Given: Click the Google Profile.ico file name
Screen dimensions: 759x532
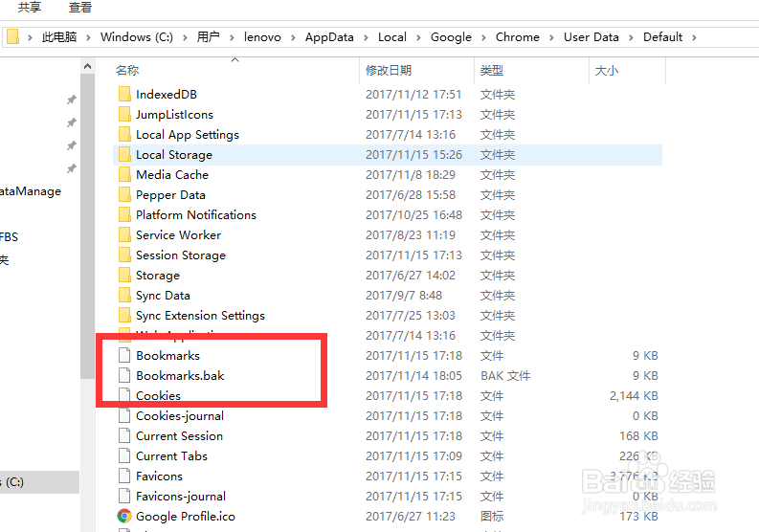Looking at the screenshot, I should [186, 516].
